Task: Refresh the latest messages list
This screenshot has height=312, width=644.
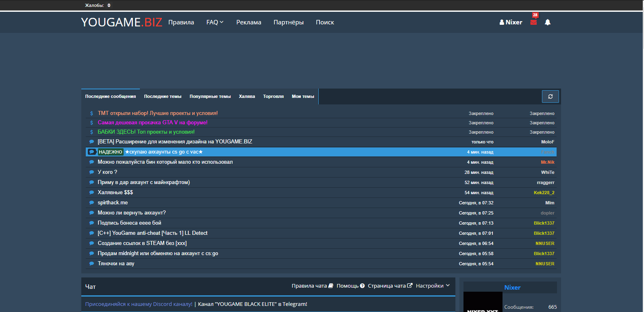Action: click(550, 97)
